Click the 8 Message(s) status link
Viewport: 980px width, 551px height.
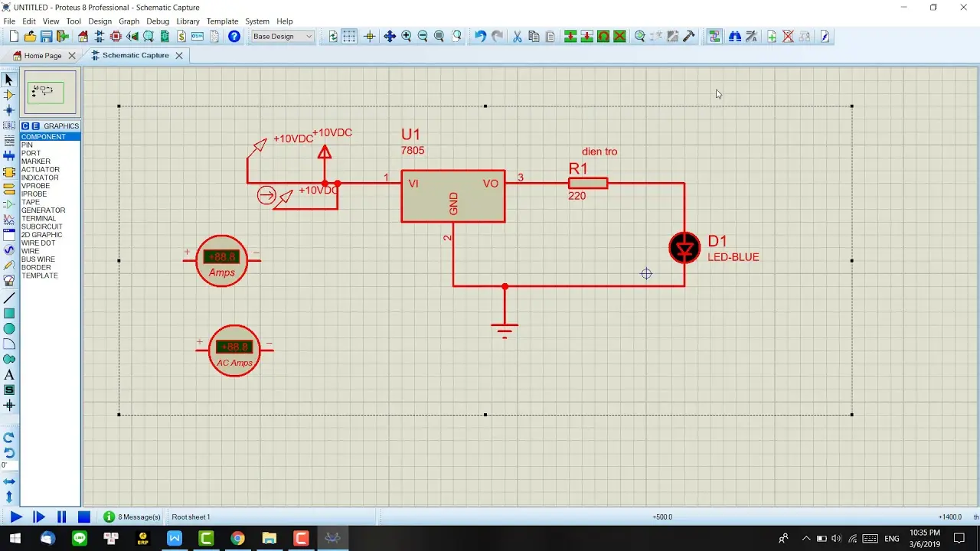139,517
